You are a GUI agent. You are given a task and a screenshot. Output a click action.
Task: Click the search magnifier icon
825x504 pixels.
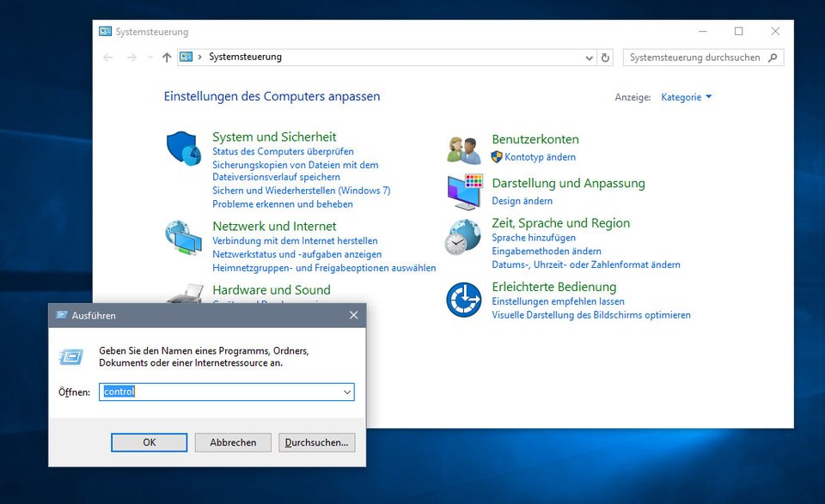click(773, 58)
